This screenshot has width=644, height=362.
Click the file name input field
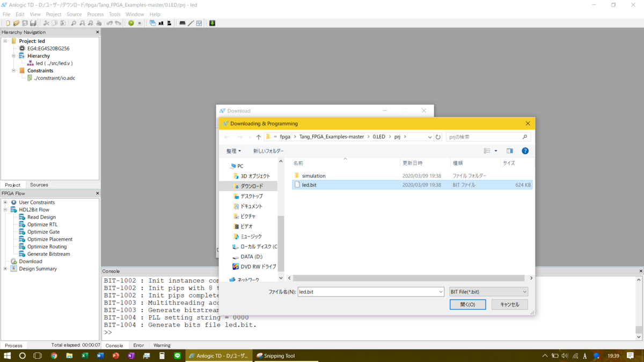click(x=368, y=292)
